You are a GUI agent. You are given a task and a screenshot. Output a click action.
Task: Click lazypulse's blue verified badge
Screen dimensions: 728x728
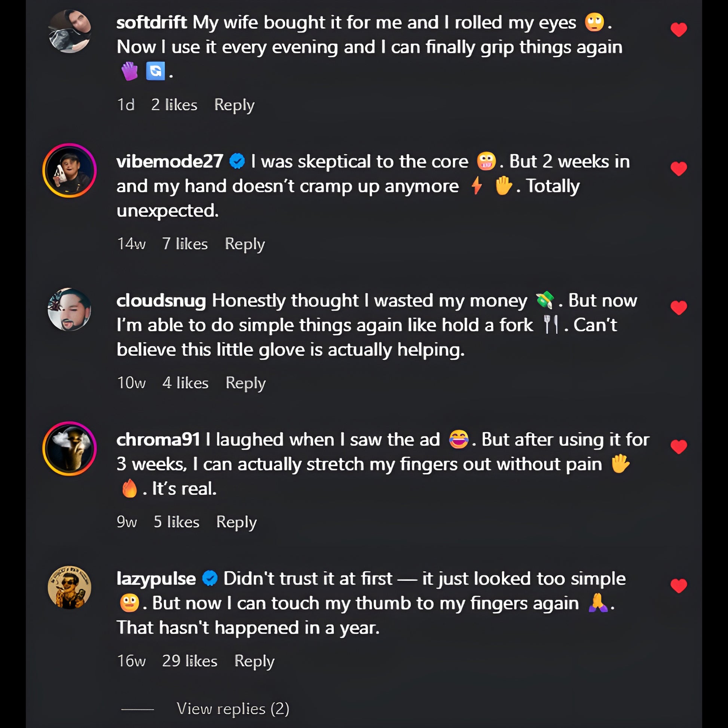210,579
